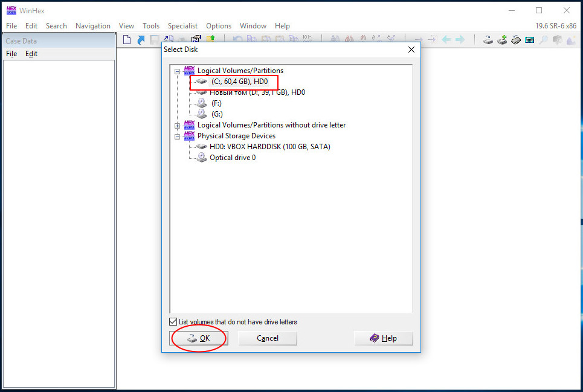The width and height of the screenshot is (583, 392).
Task: Open the File menu in the main menu bar
Action: point(11,26)
